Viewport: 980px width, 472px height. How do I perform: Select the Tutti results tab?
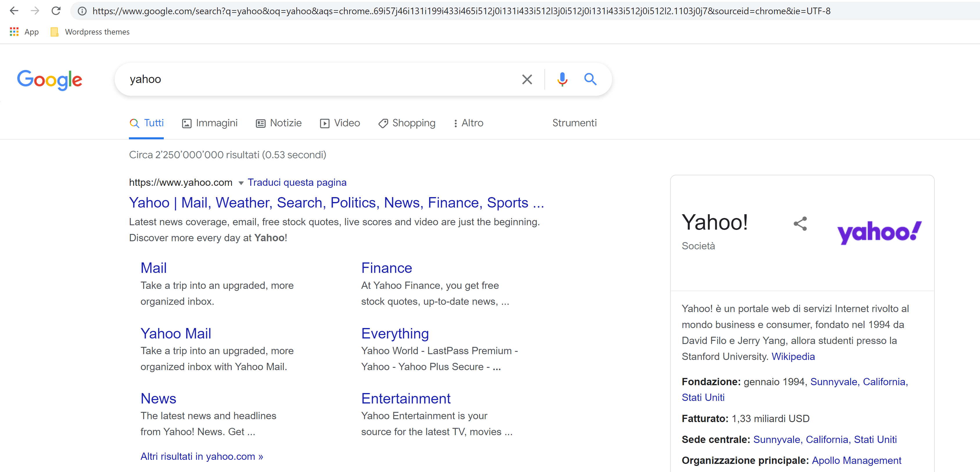146,123
